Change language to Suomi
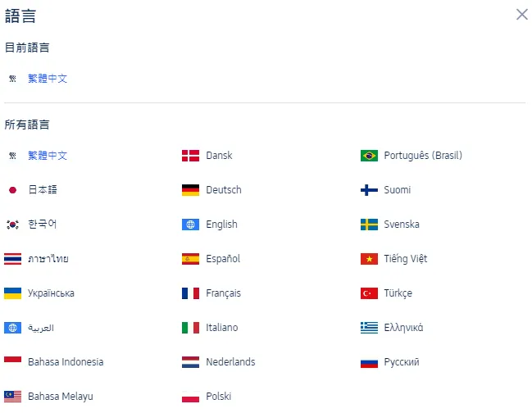532x413 pixels. tap(397, 190)
